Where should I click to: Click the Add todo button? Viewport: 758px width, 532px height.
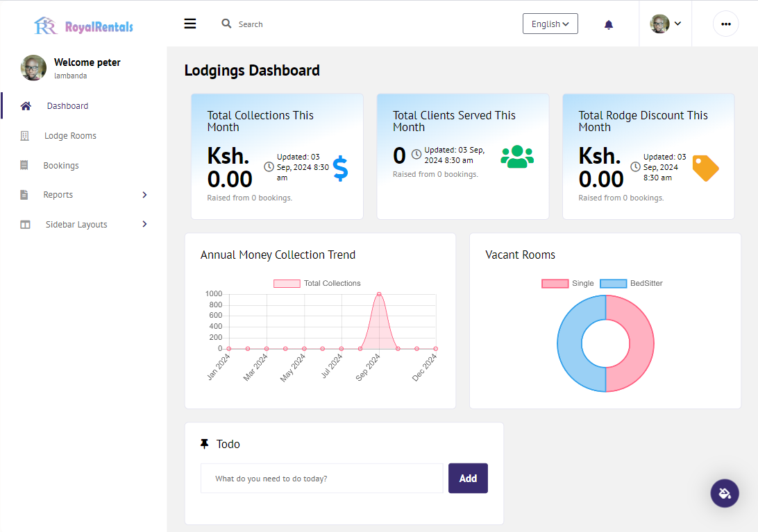tap(468, 479)
